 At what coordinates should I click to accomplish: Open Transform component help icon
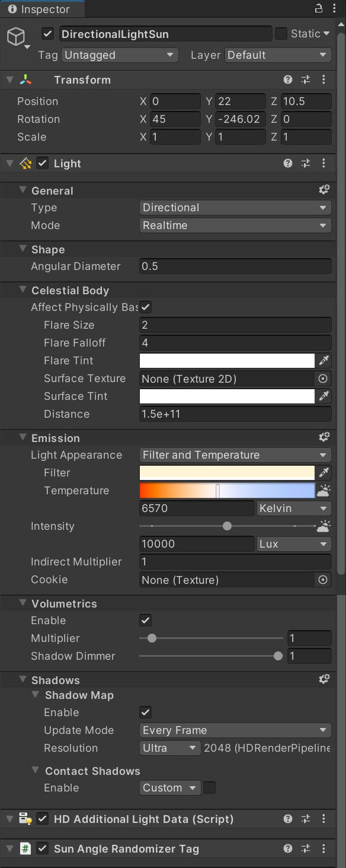point(288,80)
